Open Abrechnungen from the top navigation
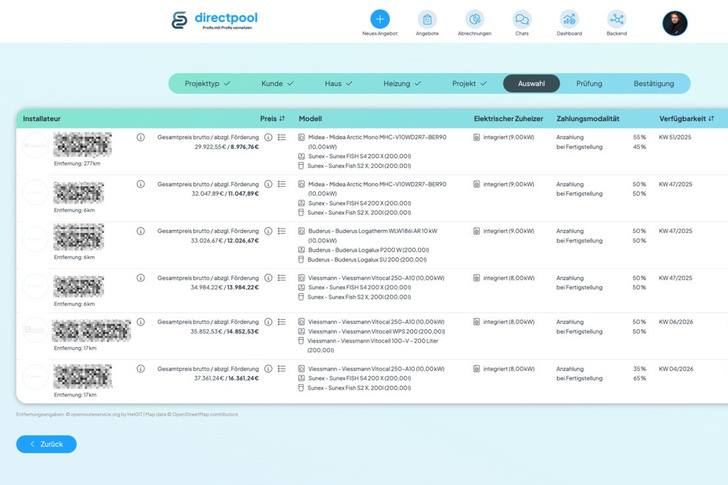Screen dimensions: 728x485 474,19
